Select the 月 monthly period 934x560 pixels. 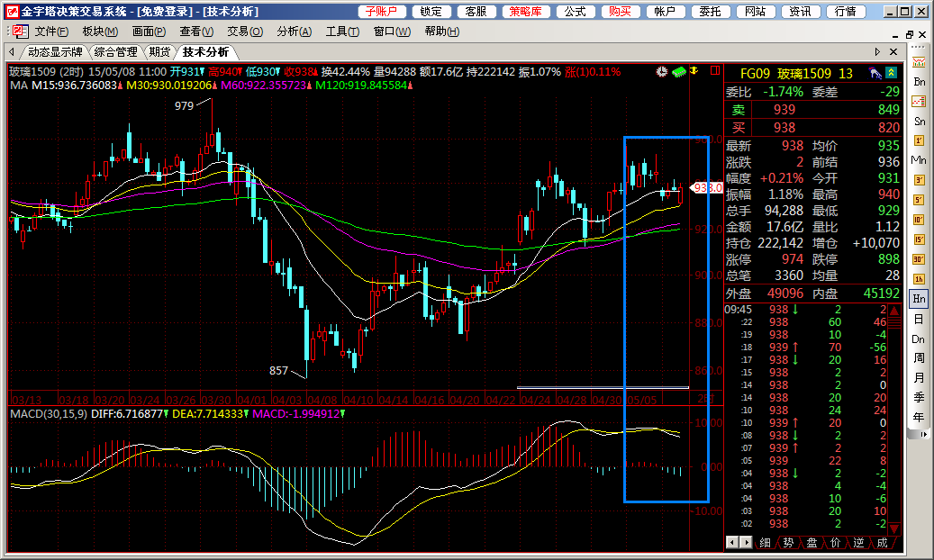coord(919,378)
